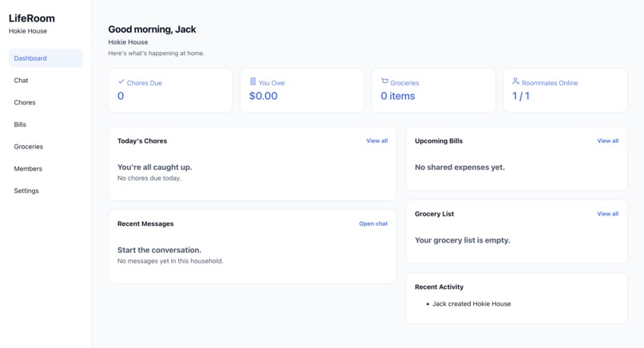This screenshot has width=644, height=348.
Task: Click the 1 / 1 Roommates Online value
Action: [x=521, y=96]
